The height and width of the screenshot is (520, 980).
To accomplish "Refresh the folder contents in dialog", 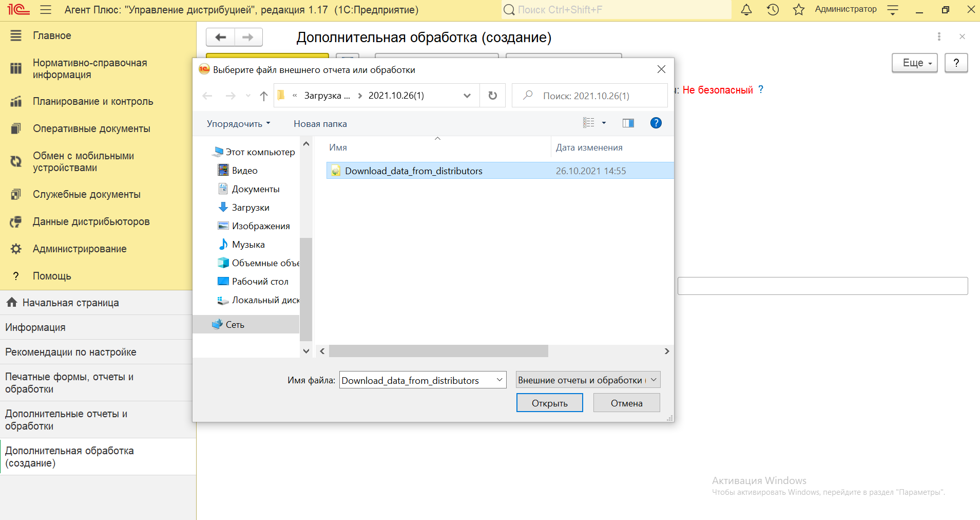I will 492,96.
